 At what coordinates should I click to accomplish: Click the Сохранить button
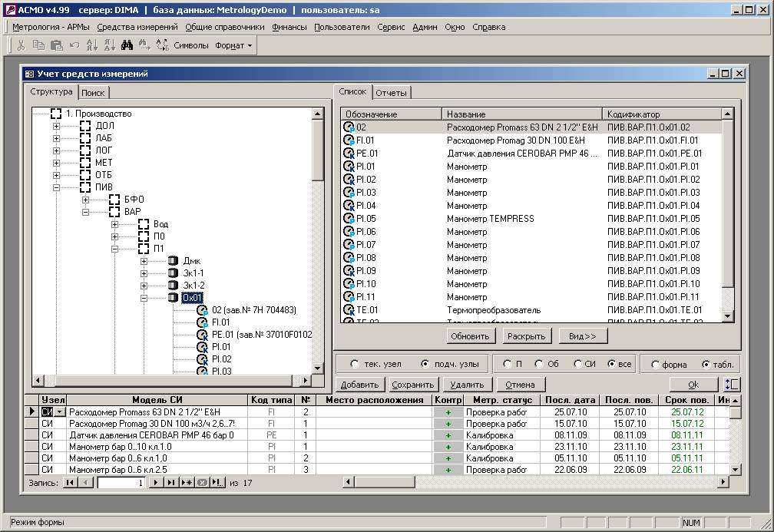tap(413, 385)
